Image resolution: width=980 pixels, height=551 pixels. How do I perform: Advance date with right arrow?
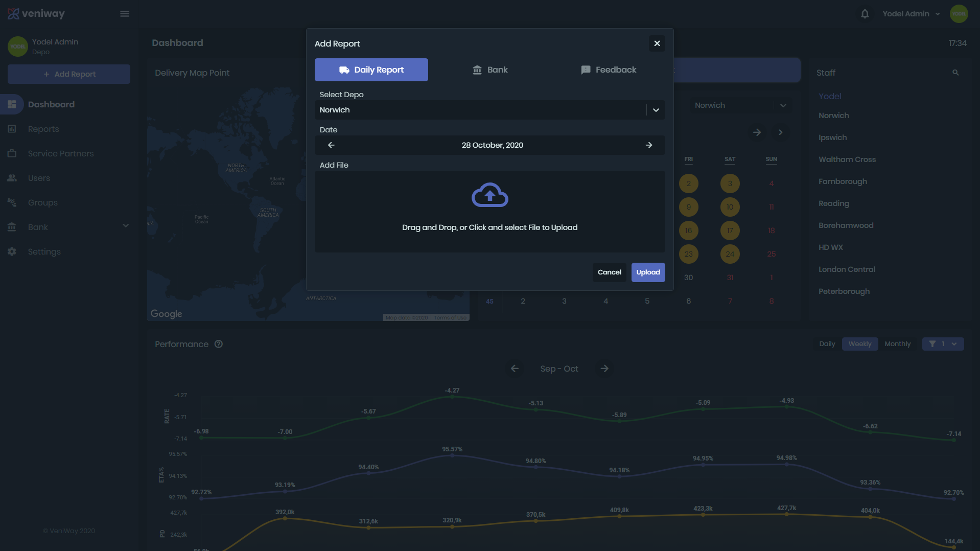648,145
